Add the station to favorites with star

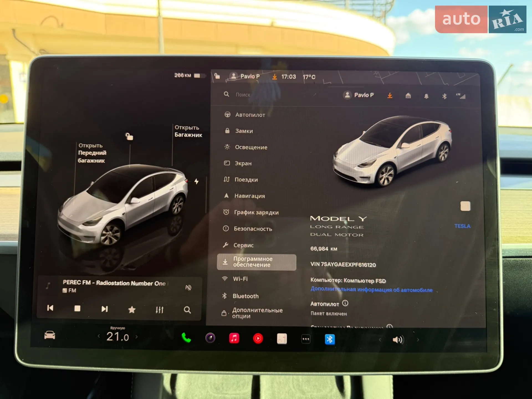(132, 310)
